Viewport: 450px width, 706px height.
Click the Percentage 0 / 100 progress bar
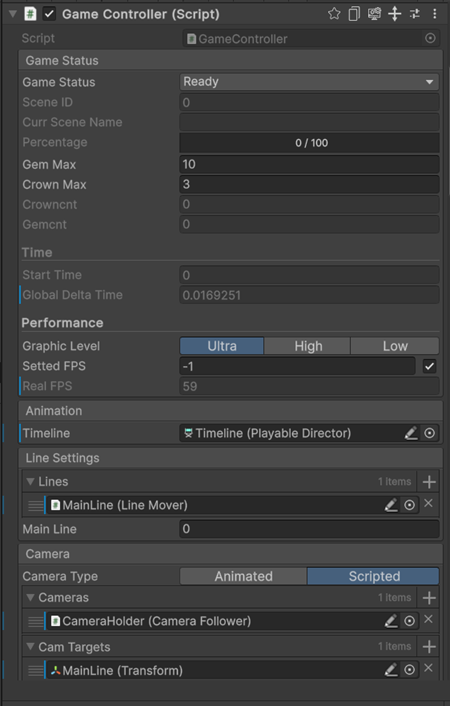coord(309,143)
